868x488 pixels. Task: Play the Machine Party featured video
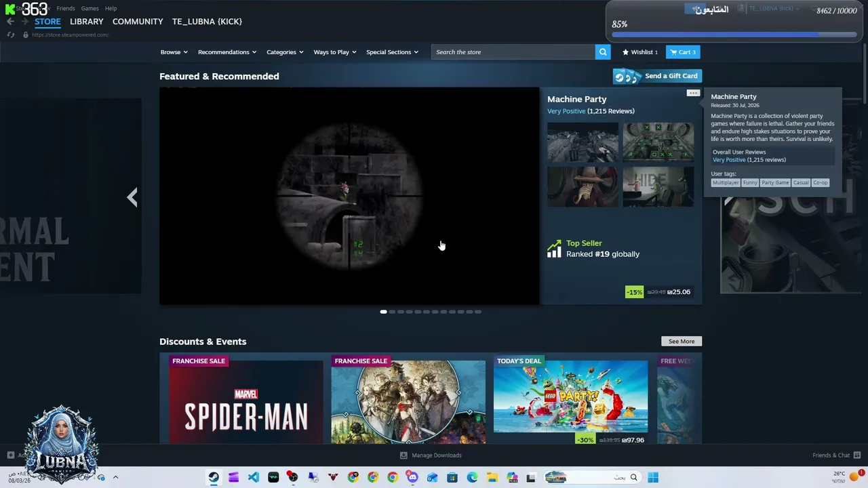[349, 196]
